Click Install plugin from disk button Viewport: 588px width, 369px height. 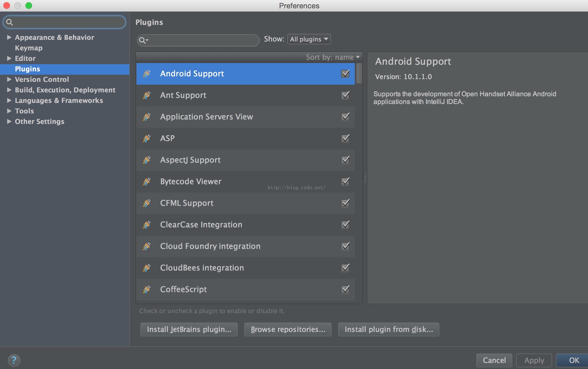pyautogui.click(x=389, y=329)
